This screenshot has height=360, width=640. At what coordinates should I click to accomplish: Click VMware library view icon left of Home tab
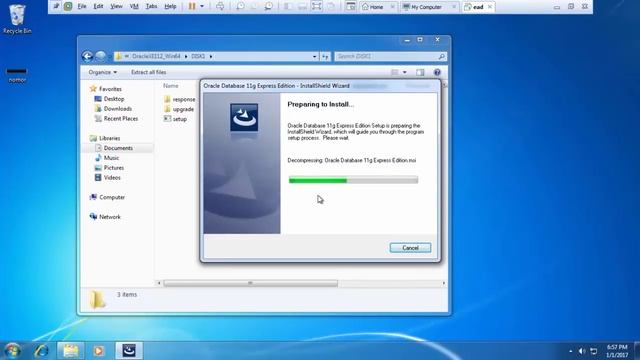tap(350, 7)
